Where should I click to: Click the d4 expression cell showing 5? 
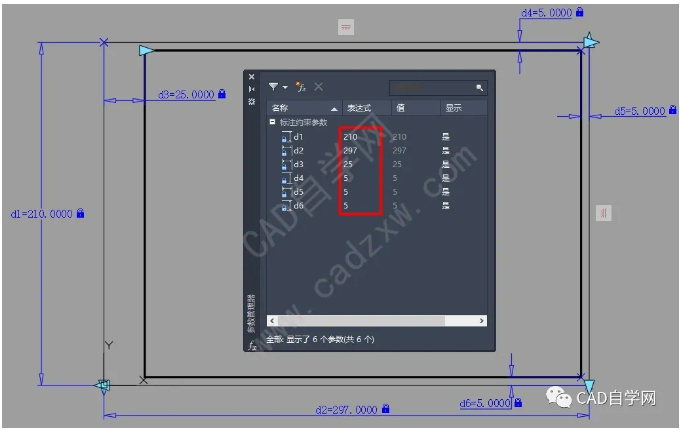[x=346, y=178]
